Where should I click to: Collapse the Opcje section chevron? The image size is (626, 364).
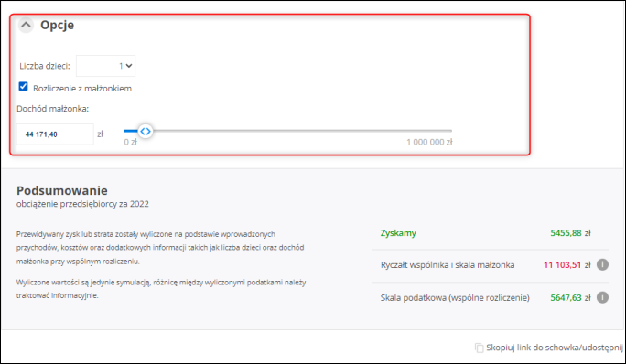[26, 25]
